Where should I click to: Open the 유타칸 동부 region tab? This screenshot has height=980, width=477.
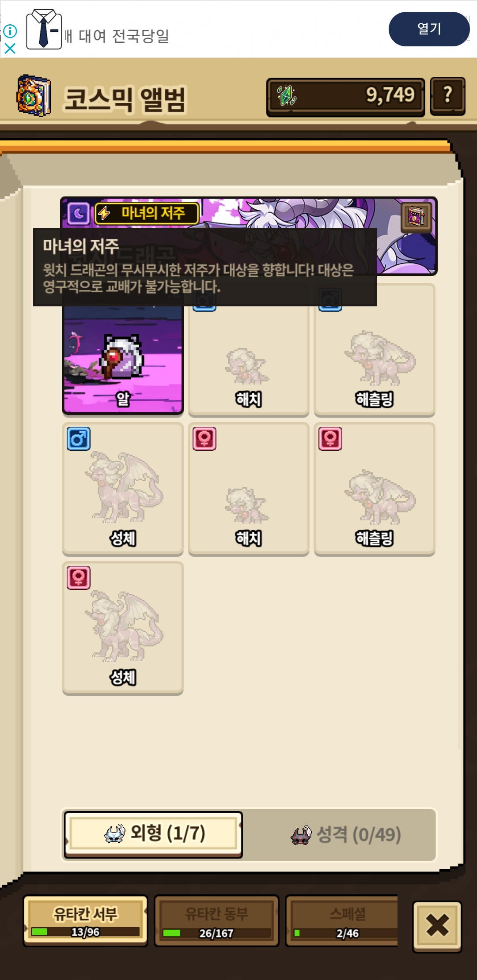pyautogui.click(x=216, y=921)
